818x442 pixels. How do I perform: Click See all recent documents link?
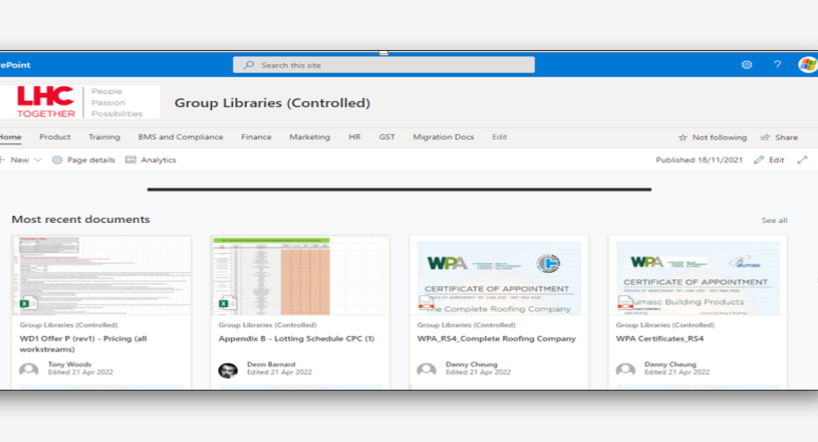click(774, 220)
